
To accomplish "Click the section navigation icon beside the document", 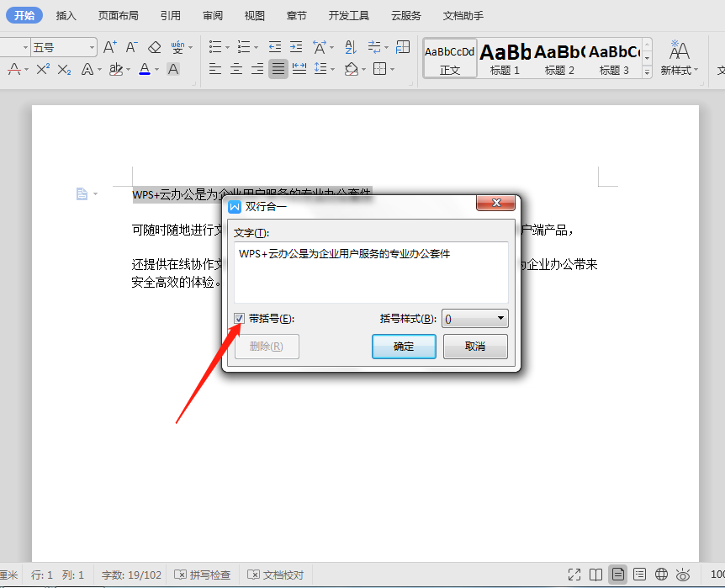I will 82,193.
